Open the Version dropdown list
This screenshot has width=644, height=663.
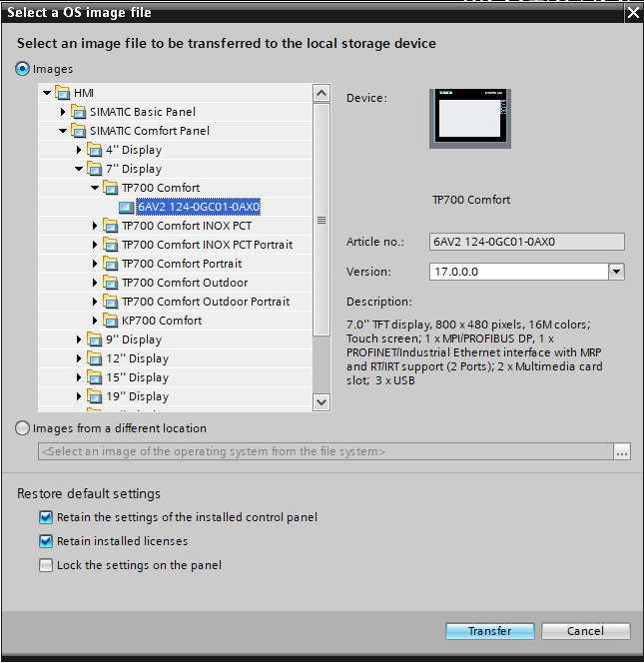[616, 272]
